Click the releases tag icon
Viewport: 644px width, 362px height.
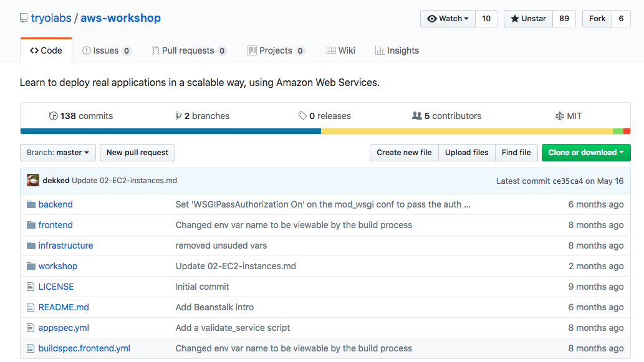(x=302, y=116)
